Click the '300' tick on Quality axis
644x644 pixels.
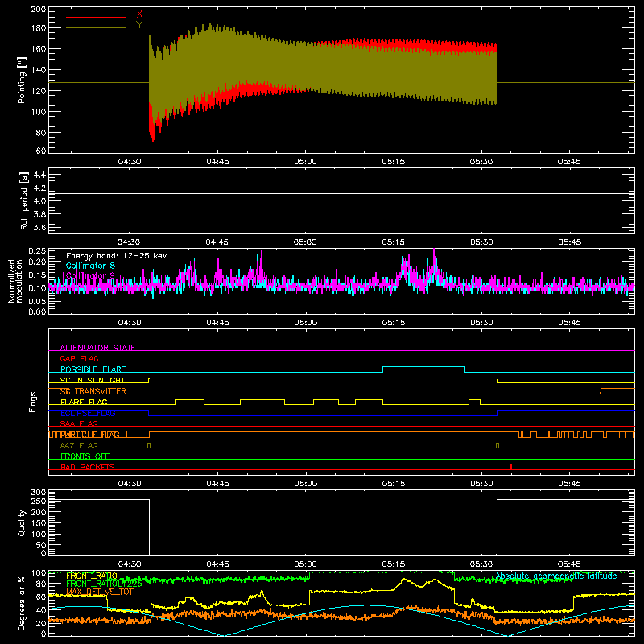click(39, 493)
